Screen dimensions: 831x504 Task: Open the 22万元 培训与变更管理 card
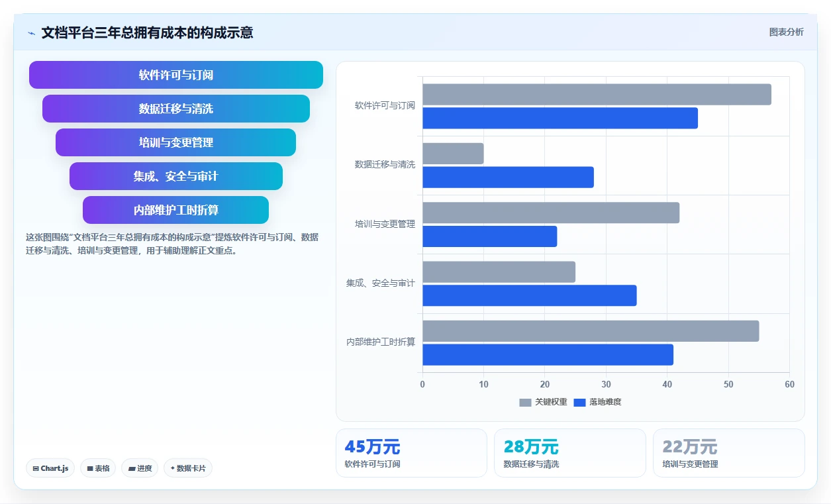coord(729,453)
